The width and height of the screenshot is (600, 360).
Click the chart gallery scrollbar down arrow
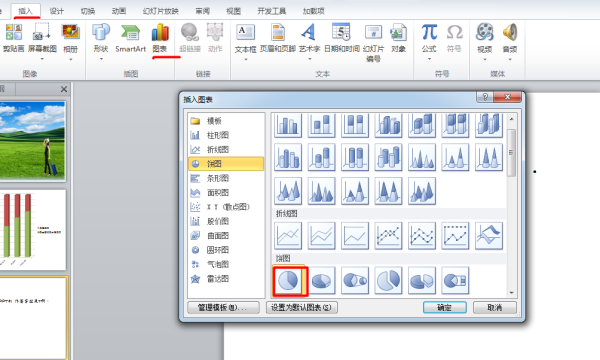coord(512,293)
